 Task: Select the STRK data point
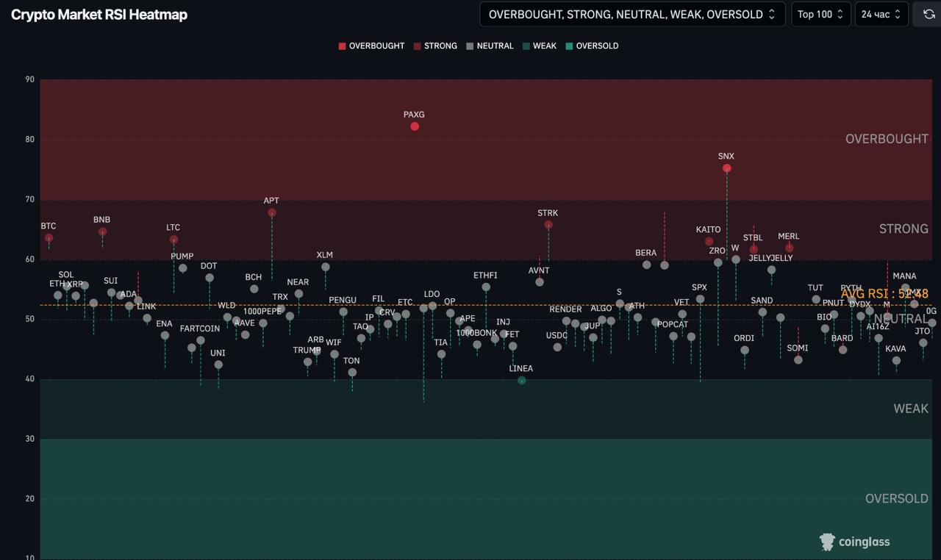point(548,225)
